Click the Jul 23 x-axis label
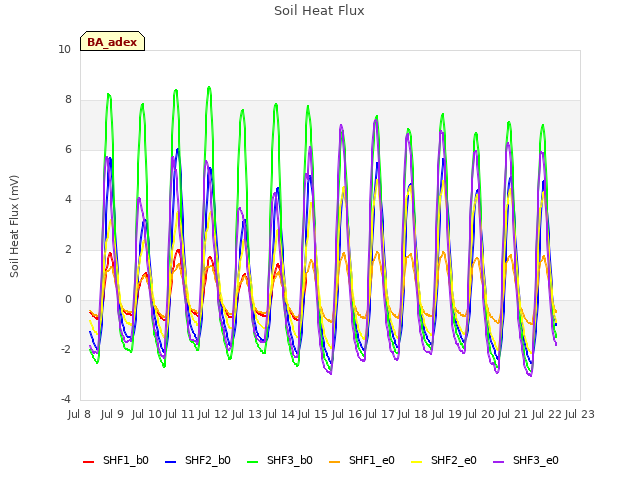This screenshot has width=640, height=480. pos(580,414)
